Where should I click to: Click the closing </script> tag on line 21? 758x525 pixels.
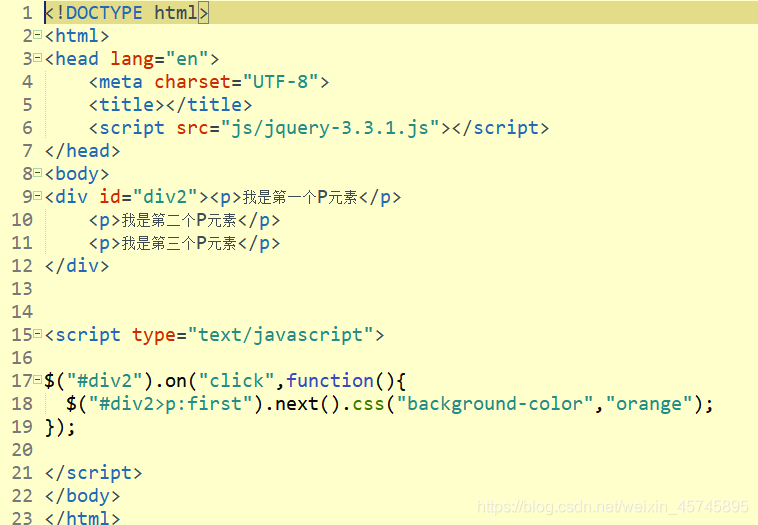click(93, 472)
